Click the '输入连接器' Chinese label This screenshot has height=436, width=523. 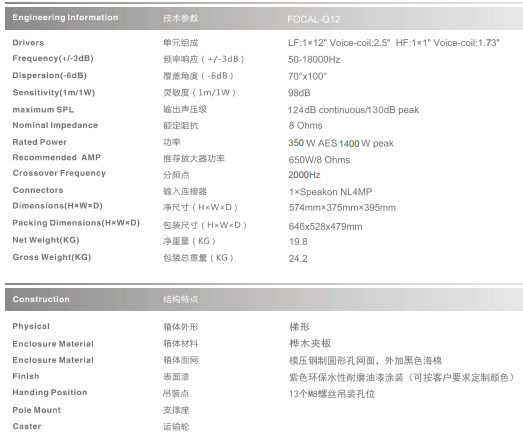[185, 191]
